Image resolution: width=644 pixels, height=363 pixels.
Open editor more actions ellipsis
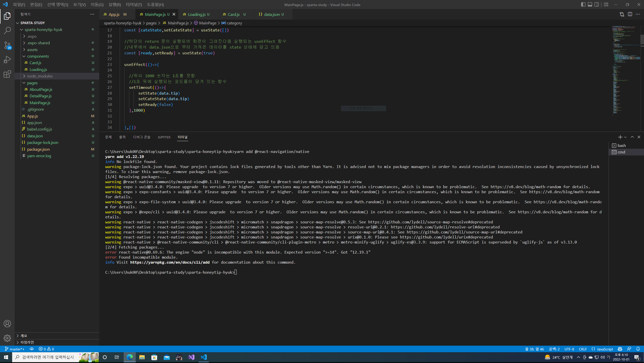638,14
